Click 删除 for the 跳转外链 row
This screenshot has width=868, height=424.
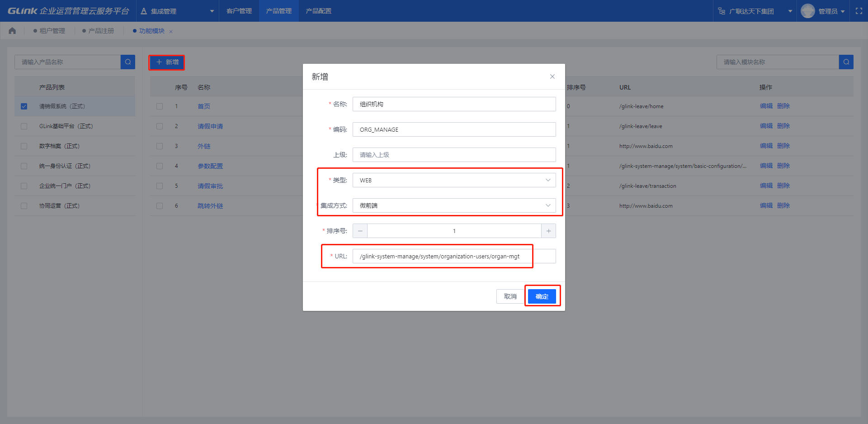(783, 205)
